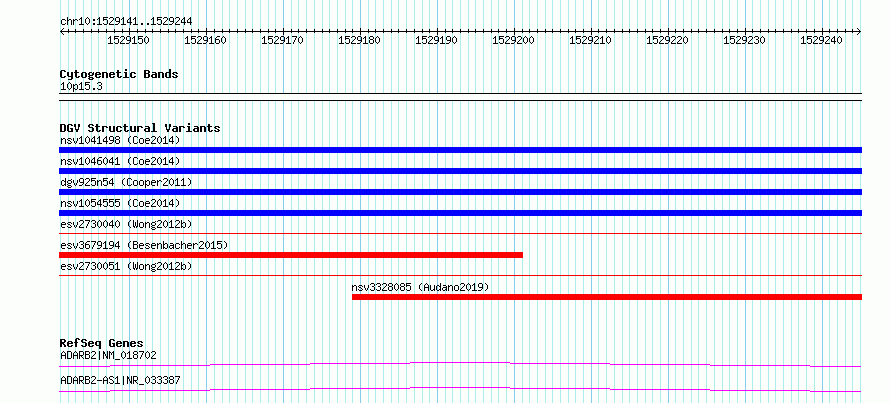890x403 pixels.
Task: Click ruler position 1529210
Action: (x=590, y=40)
